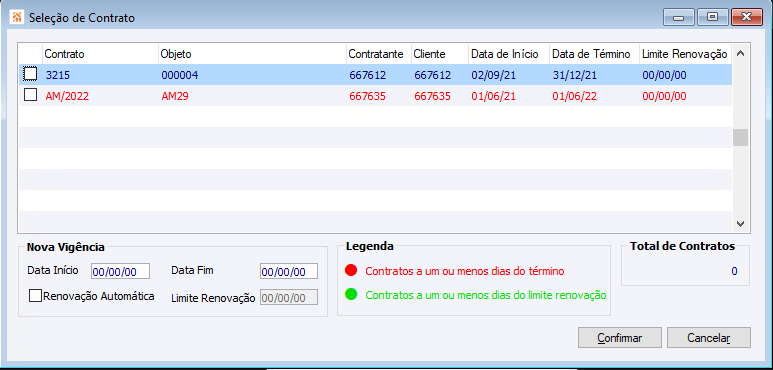Click the object value AM29
Viewport: 773px width, 370px height.
(x=175, y=96)
